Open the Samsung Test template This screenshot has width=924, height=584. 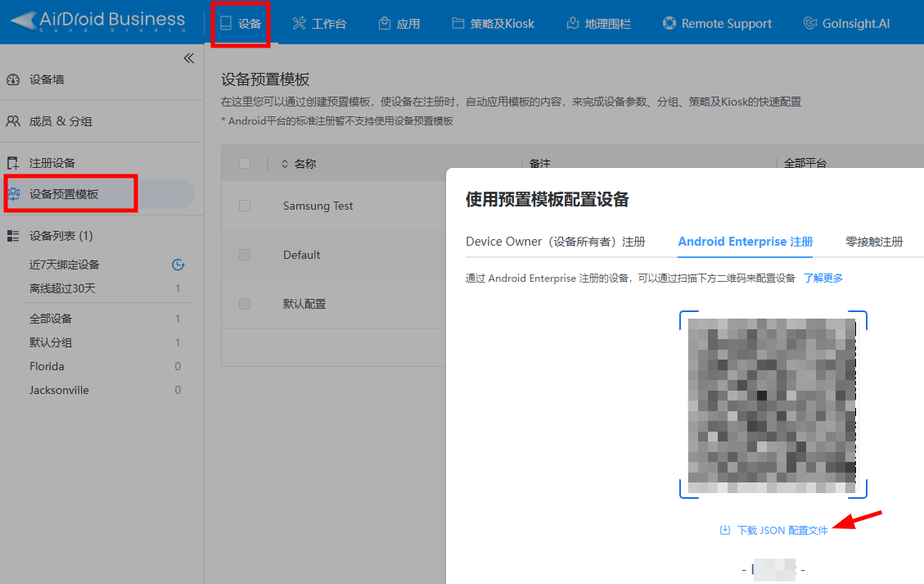pos(318,206)
